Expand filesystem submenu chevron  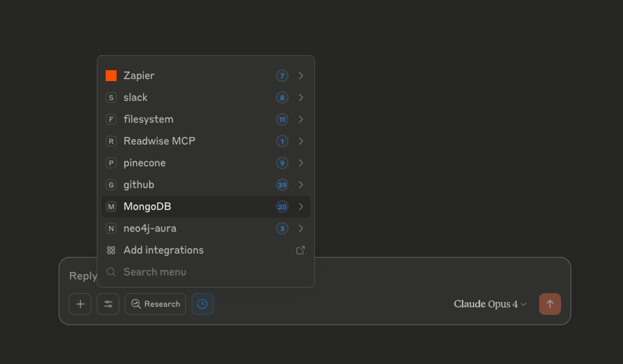pos(301,119)
